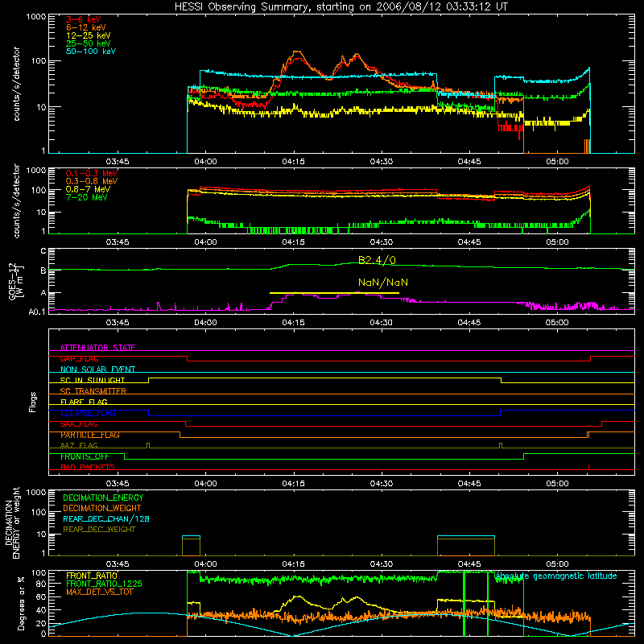Click the HESSI Observing Summary title
The width and height of the screenshot is (644, 644).
[341, 7]
